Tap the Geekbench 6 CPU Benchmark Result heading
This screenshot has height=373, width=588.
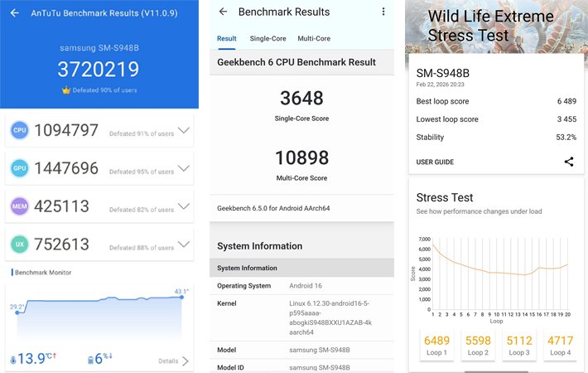(x=296, y=62)
